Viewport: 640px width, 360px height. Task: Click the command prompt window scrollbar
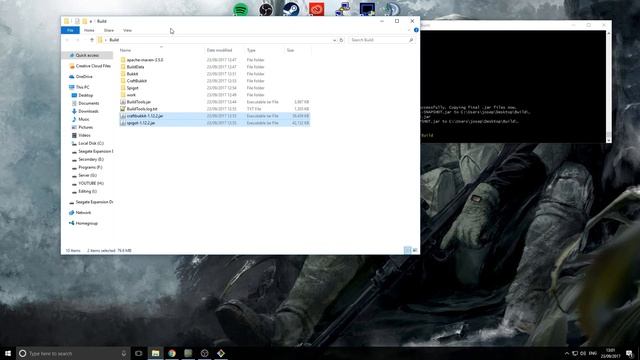(x=609, y=87)
